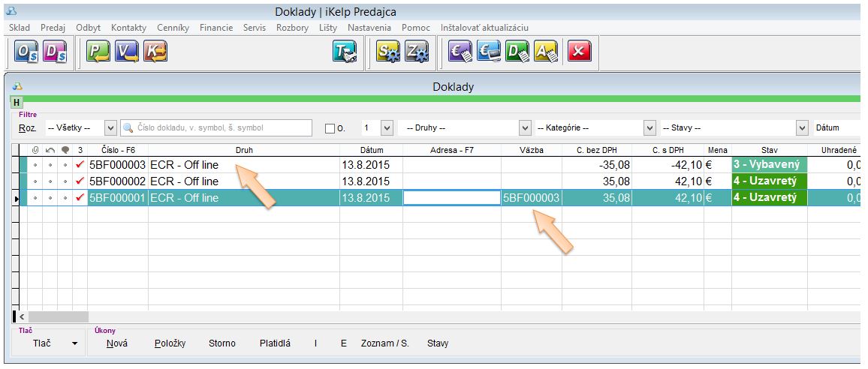Screen dimensions: 868x369
Task: Click the blue 'O' toolbar icon
Action: pos(26,52)
